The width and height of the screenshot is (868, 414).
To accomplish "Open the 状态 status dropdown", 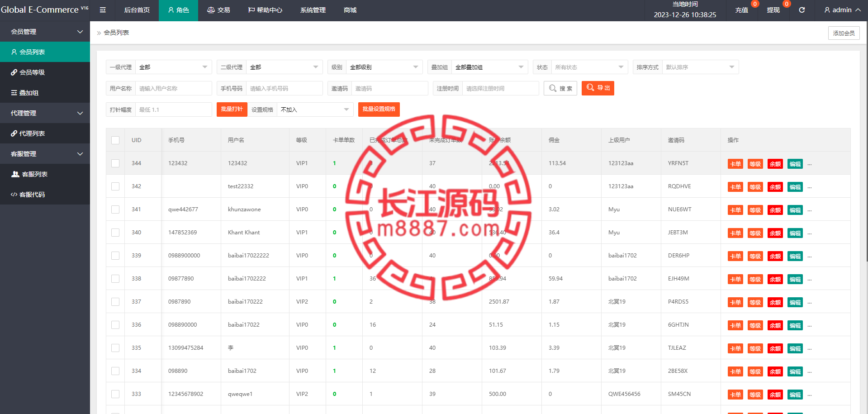I will click(x=590, y=67).
